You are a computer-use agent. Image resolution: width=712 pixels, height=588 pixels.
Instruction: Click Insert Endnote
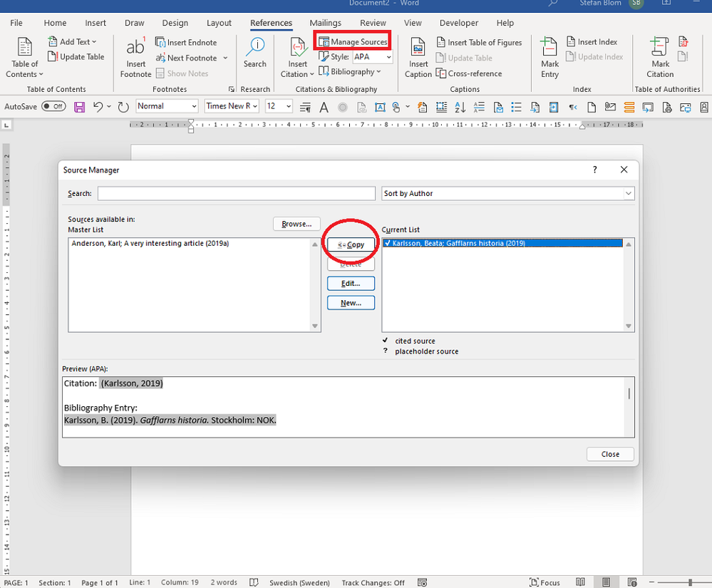[186, 42]
